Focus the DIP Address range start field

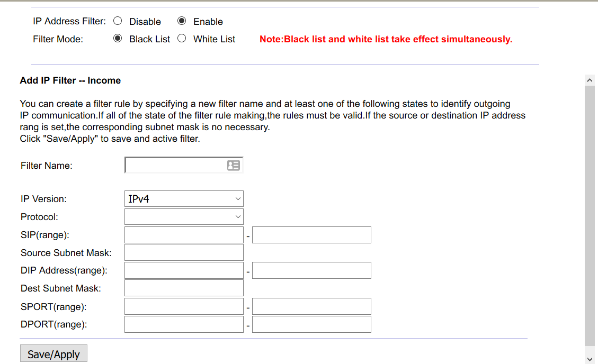point(184,270)
